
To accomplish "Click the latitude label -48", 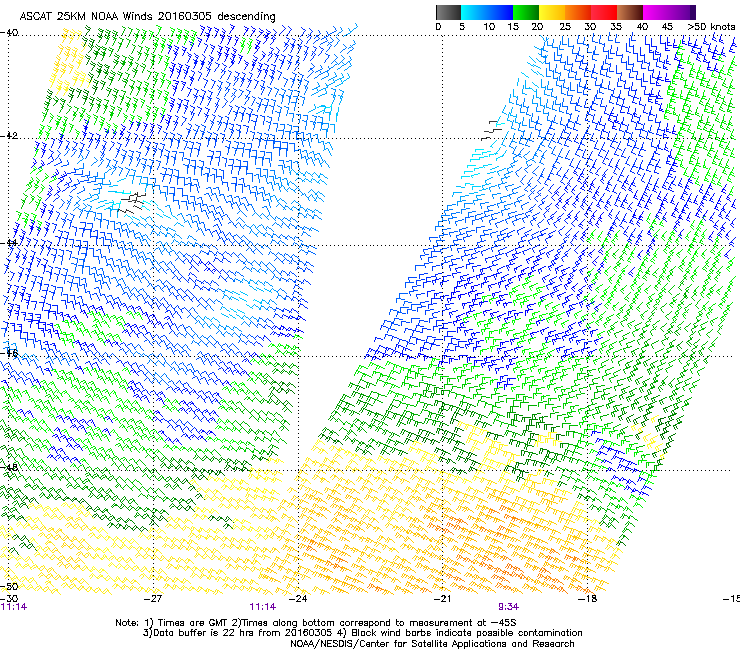I will click(x=9, y=467).
